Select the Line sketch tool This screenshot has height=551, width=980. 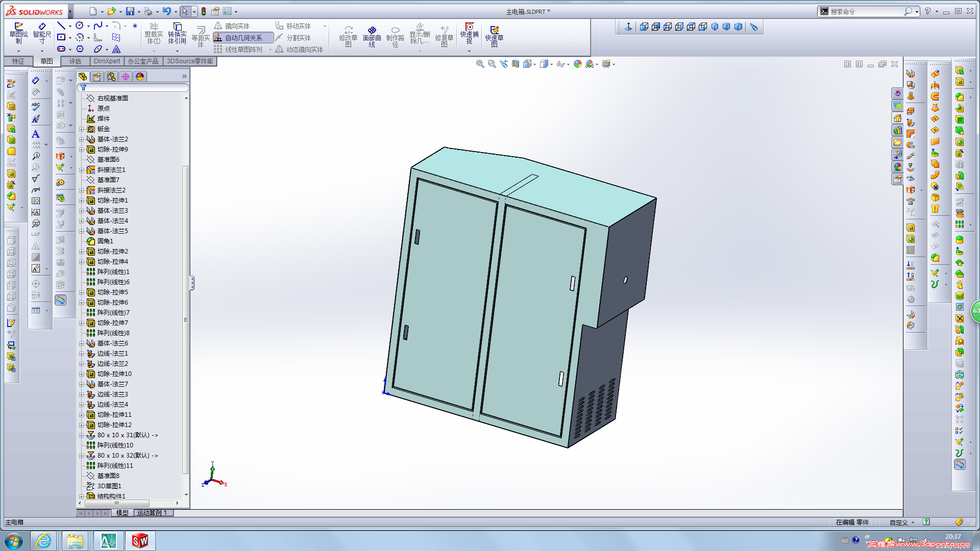61,26
